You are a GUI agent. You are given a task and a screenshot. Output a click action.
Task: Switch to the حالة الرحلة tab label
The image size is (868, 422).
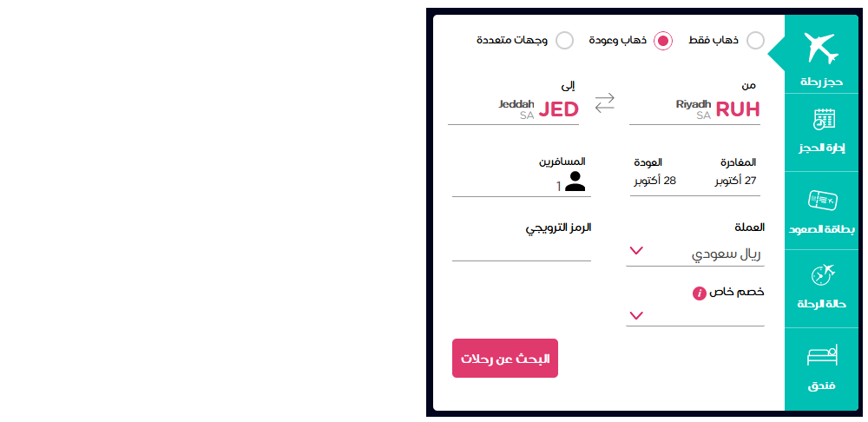821,305
